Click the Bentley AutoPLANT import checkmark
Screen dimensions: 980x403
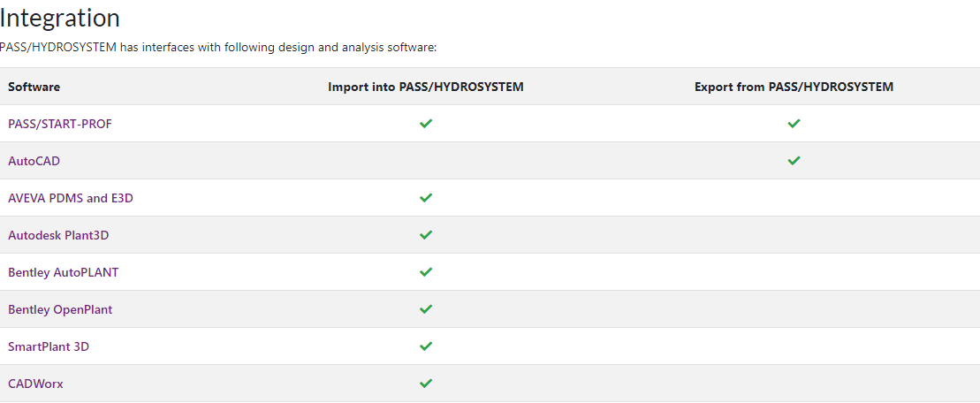426,272
